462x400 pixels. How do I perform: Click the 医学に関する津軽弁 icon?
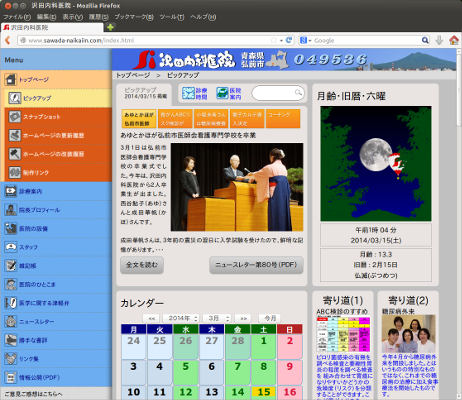tap(11, 303)
